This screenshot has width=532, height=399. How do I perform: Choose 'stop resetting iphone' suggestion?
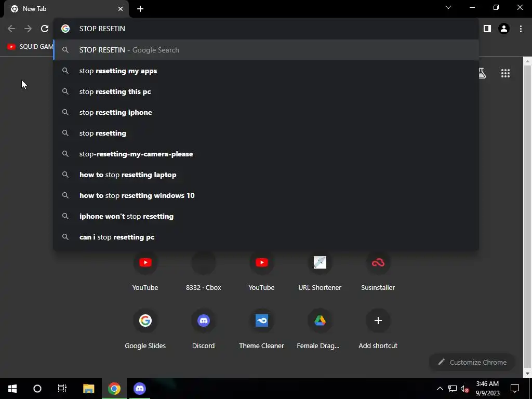coord(266,112)
